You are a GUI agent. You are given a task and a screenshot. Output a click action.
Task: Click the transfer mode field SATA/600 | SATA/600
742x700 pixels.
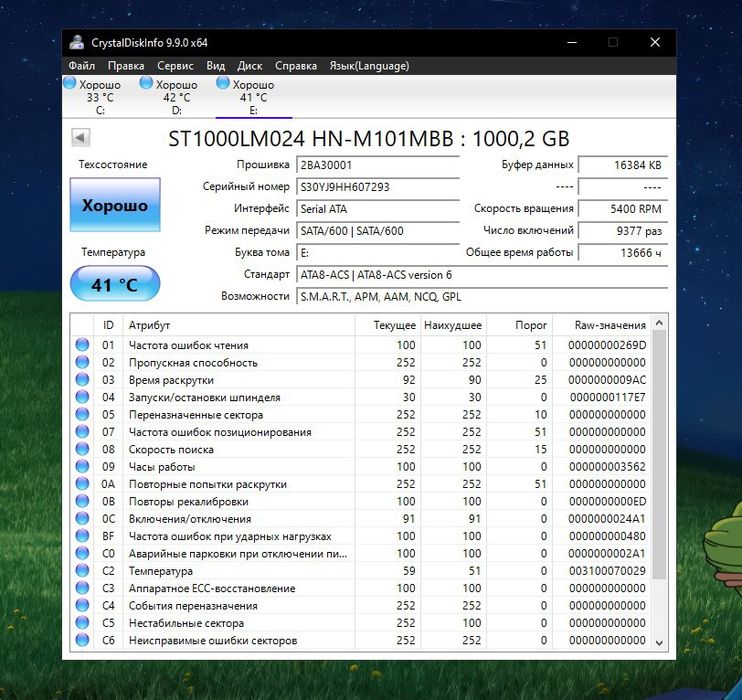tap(378, 231)
